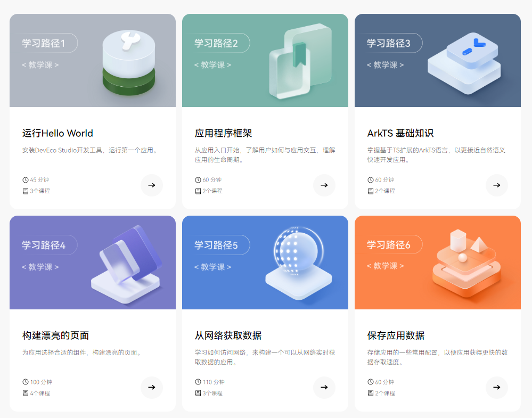Open the 构建漂亮的页面 title
This screenshot has width=532, height=418.
55,335
